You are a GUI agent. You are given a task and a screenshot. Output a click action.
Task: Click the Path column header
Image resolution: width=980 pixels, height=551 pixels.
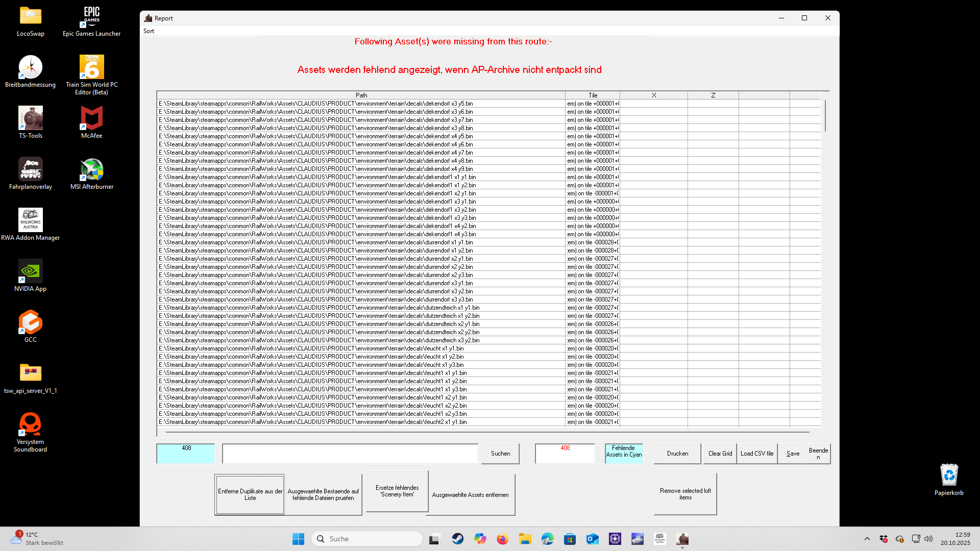pyautogui.click(x=361, y=95)
